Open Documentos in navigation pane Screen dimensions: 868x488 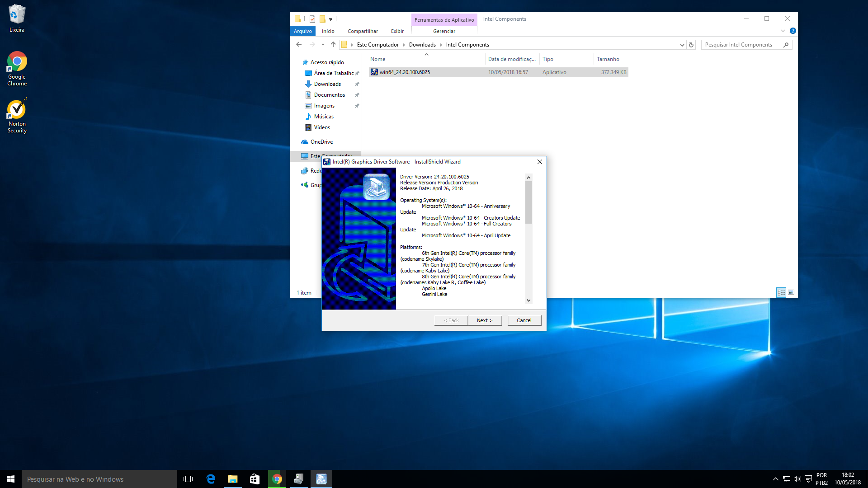[329, 95]
